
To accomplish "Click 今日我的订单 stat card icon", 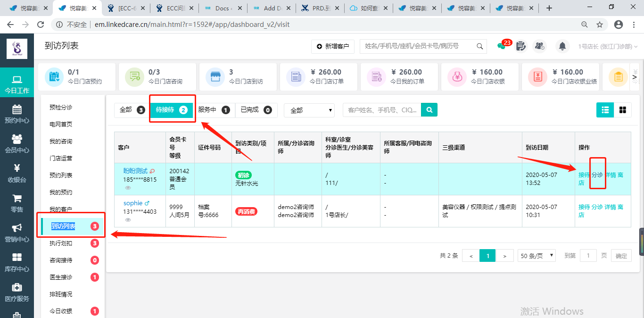I will (x=376, y=77).
